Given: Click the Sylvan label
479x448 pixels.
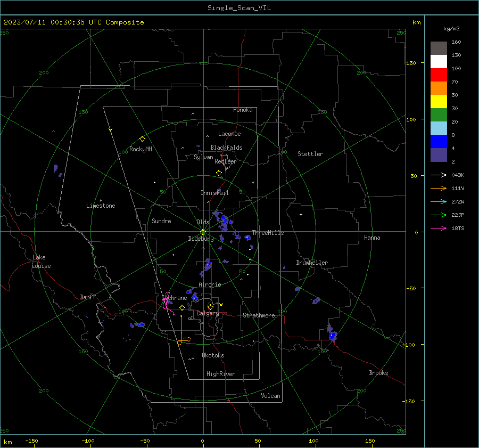Looking at the screenshot, I should (203, 158).
